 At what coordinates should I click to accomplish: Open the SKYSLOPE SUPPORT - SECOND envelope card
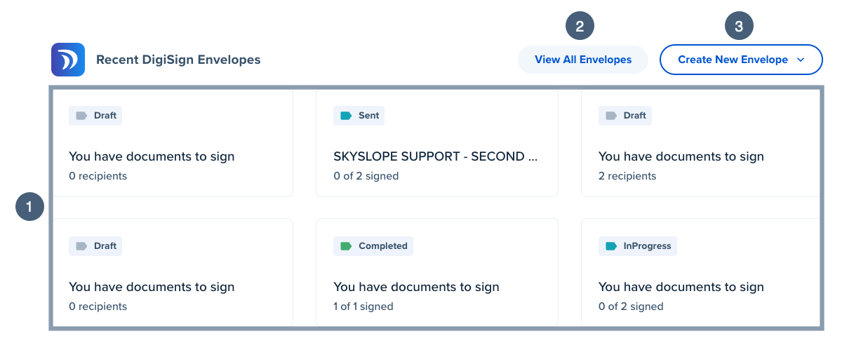[437, 144]
